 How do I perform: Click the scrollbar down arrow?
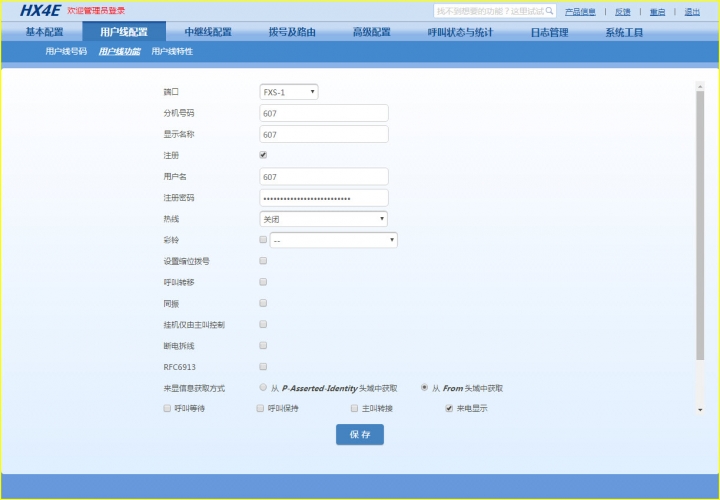pos(700,410)
